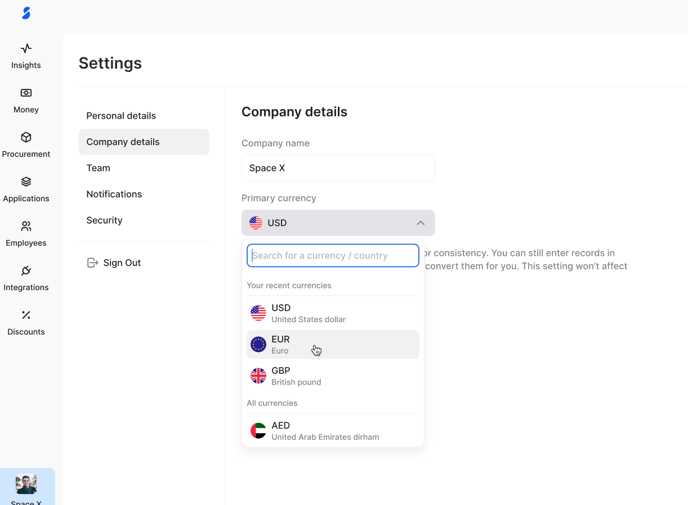Click the Company name input field
688x505 pixels.
[337, 168]
